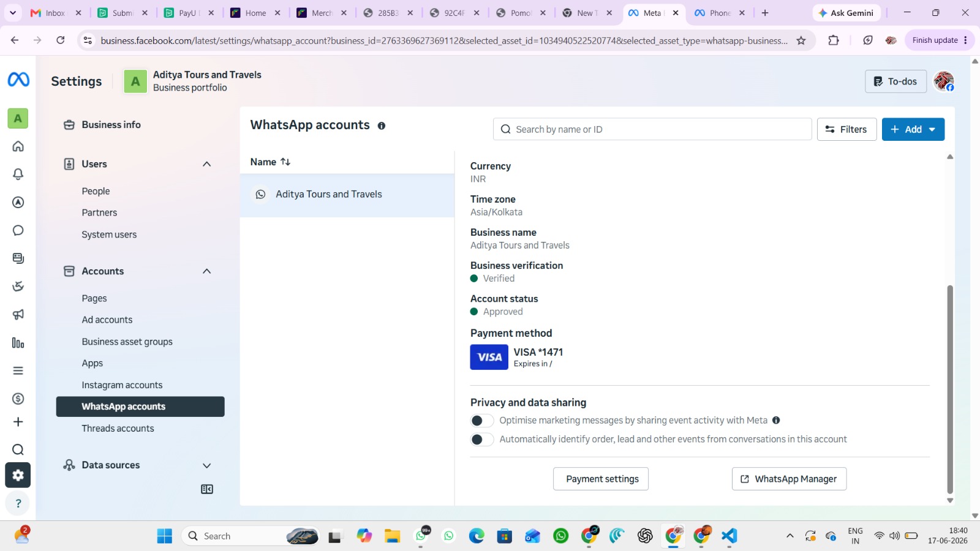Viewport: 980px width, 551px height.
Task: Toggle Automatically identify order and lead events switch
Action: click(482, 440)
